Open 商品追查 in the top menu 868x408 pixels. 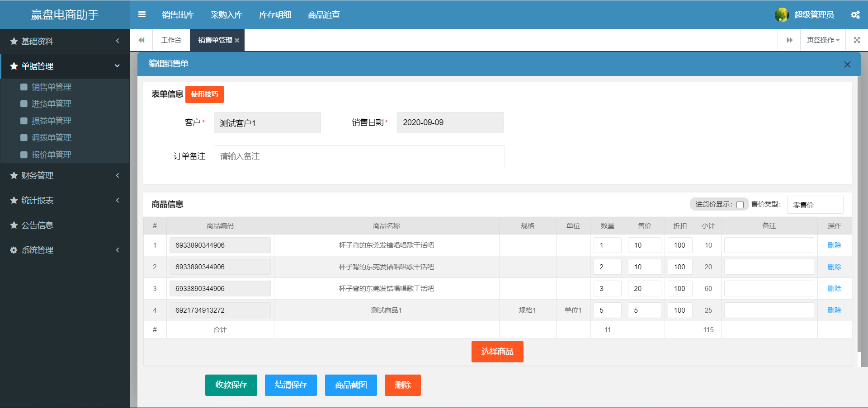pos(324,15)
